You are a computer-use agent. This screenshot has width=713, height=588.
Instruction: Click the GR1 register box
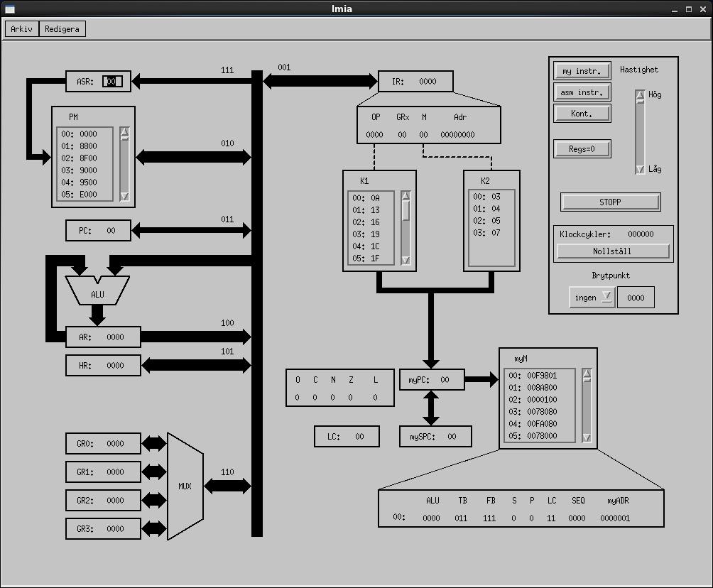(103, 472)
